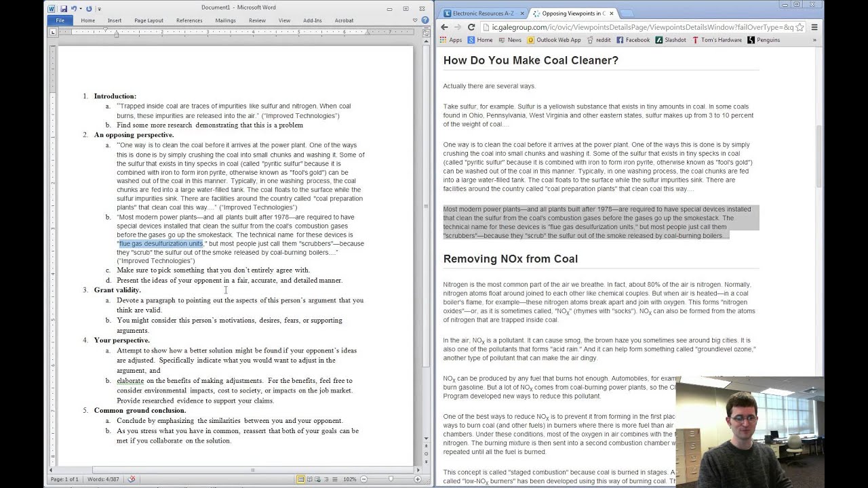868x488 pixels.
Task: Toggle the ruler button above Word's vertical scrollbar
Action: coord(426,32)
